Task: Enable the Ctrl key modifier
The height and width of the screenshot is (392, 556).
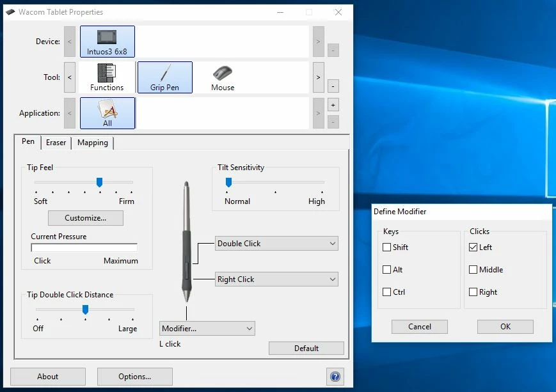Action: pos(386,292)
